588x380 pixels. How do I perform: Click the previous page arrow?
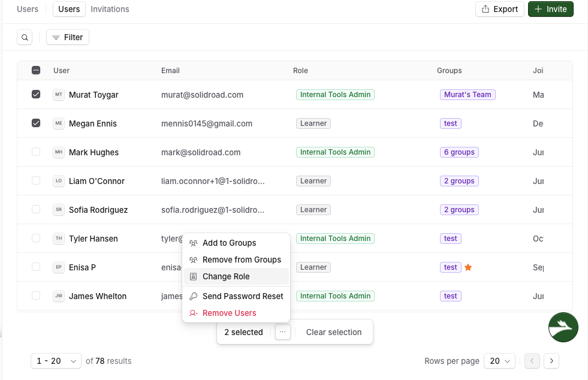click(x=532, y=361)
